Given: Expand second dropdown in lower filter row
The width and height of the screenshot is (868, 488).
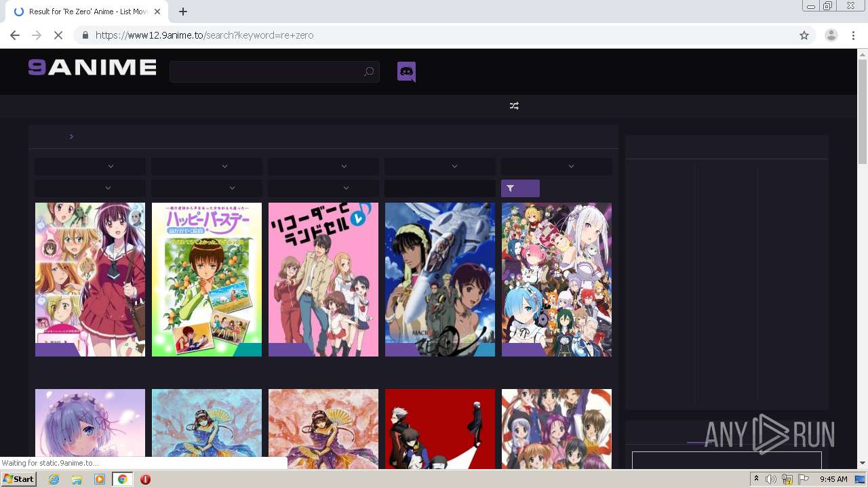Looking at the screenshot, I should click(207, 188).
